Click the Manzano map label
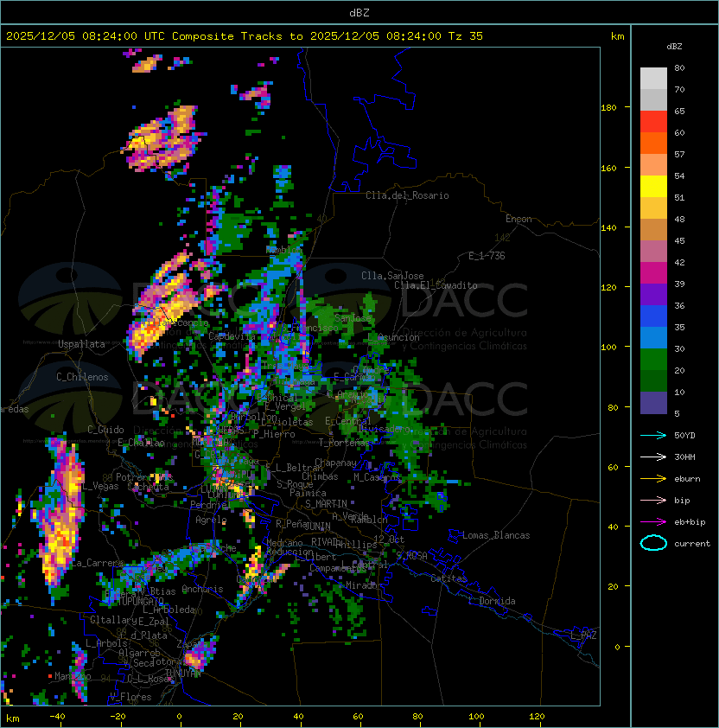 (73, 676)
